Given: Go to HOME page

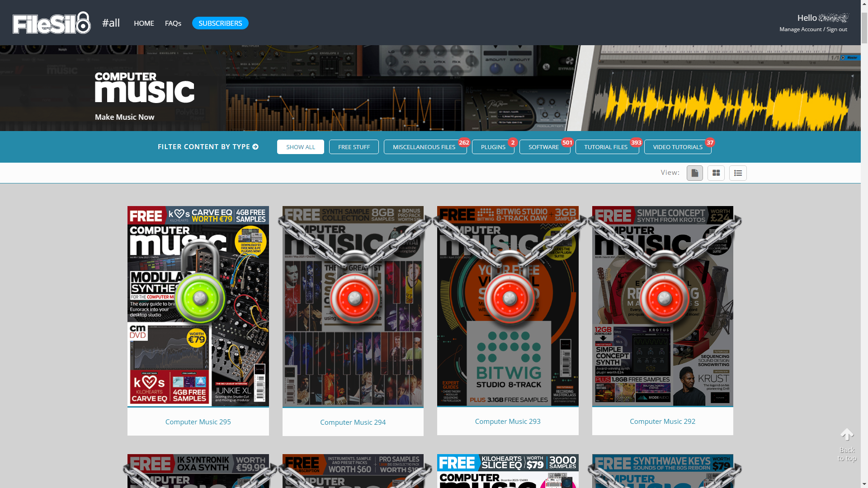Looking at the screenshot, I should [144, 23].
